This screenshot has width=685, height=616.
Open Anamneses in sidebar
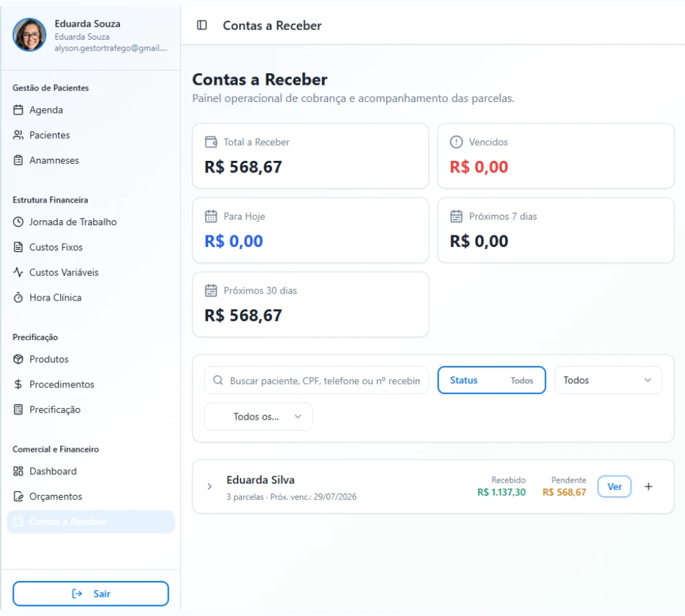90,160
